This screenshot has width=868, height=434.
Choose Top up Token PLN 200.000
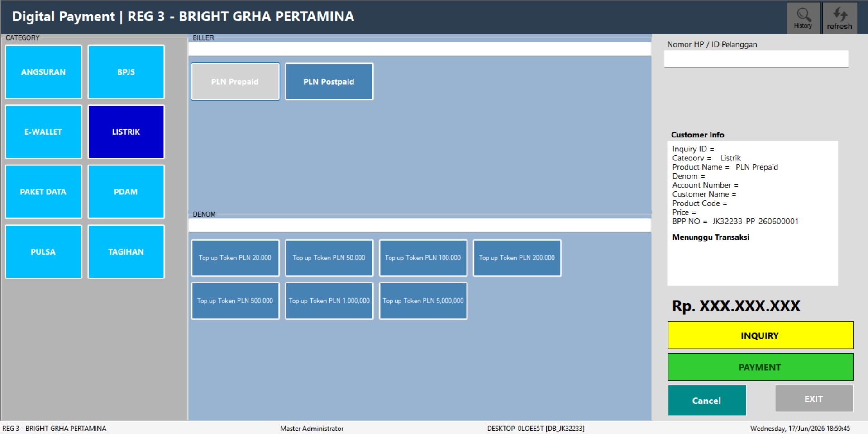coord(517,258)
